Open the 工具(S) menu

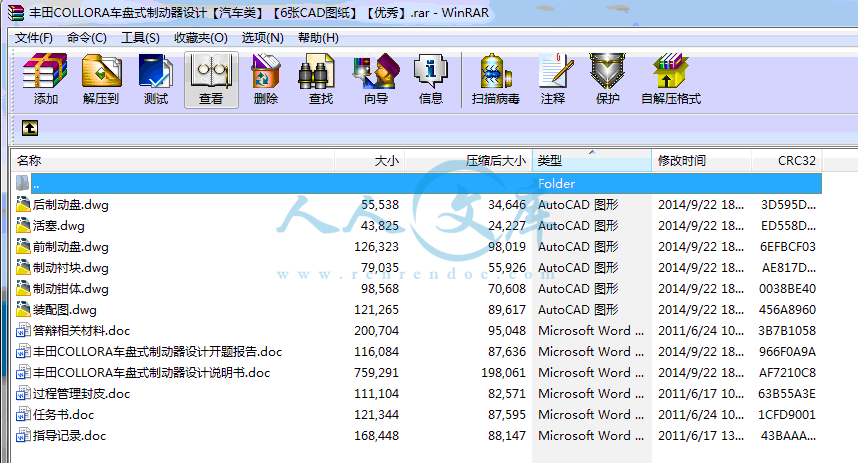[140, 38]
